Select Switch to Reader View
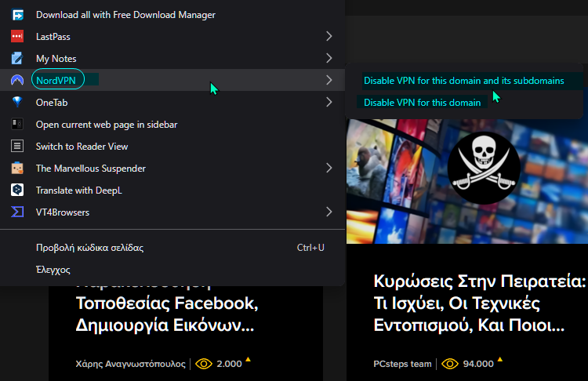 click(x=172, y=146)
